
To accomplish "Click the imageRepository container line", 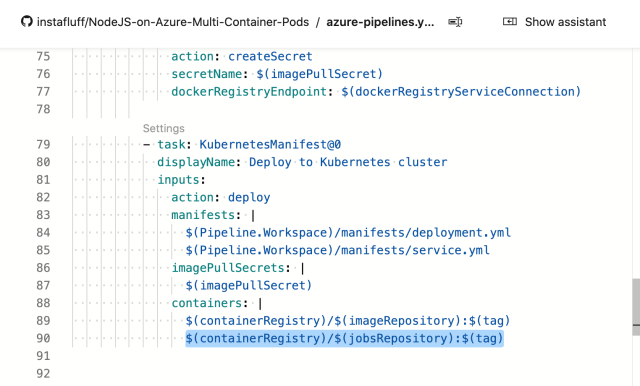I will point(348,321).
